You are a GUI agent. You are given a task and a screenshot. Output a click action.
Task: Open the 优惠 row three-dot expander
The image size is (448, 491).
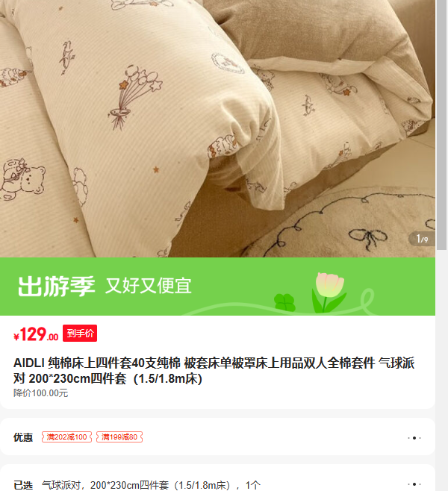pyautogui.click(x=414, y=438)
